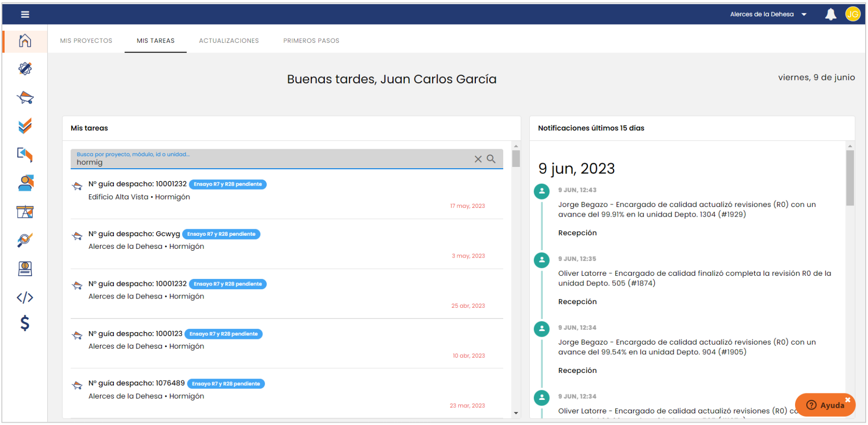Click the search magnifier in task search
Image resolution: width=868 pixels, height=425 pixels.
491,159
